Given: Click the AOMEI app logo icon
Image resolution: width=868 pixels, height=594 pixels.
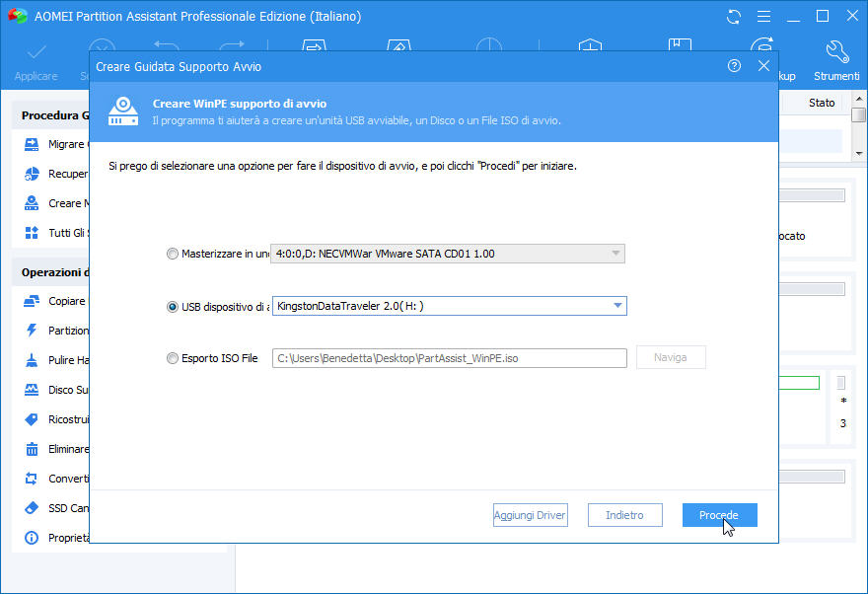Looking at the screenshot, I should click(x=18, y=16).
